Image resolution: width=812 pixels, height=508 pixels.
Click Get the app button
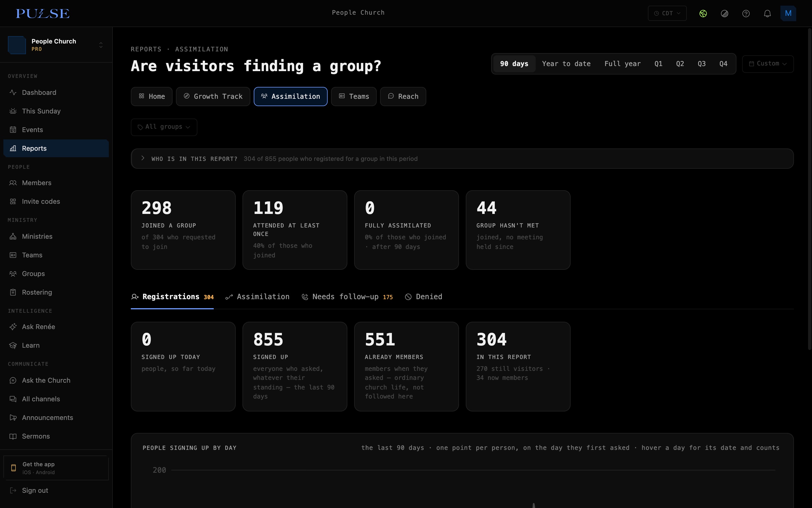click(x=56, y=468)
